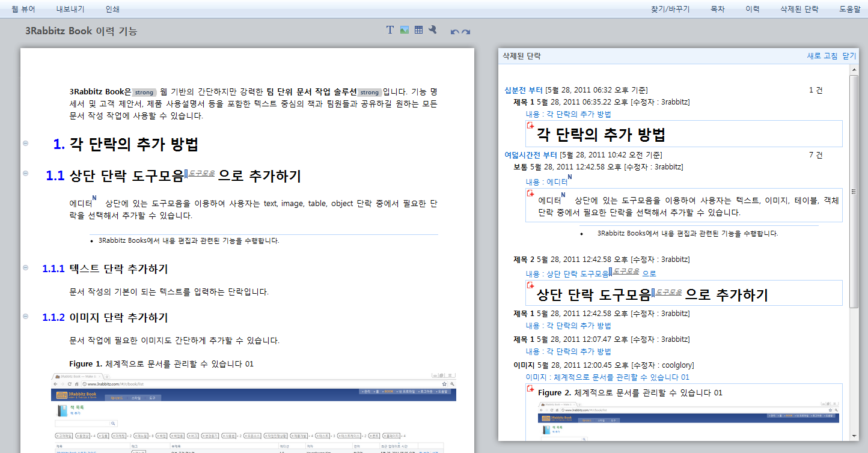Redo the last undone edit
The width and height of the screenshot is (868, 453).
tap(466, 32)
